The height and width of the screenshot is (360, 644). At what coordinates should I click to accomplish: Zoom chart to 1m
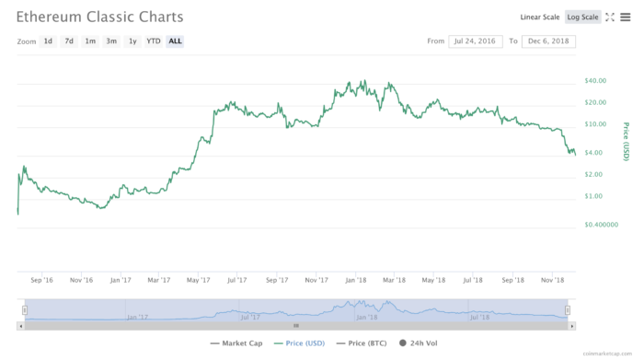click(90, 41)
